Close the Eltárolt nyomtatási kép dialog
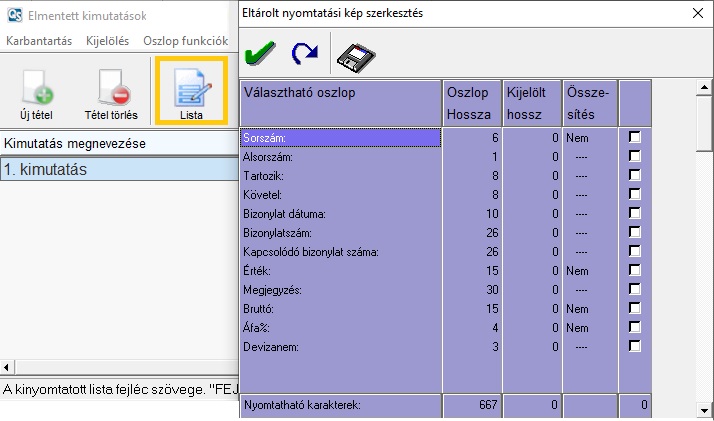The height and width of the screenshot is (421, 714). [x=696, y=13]
